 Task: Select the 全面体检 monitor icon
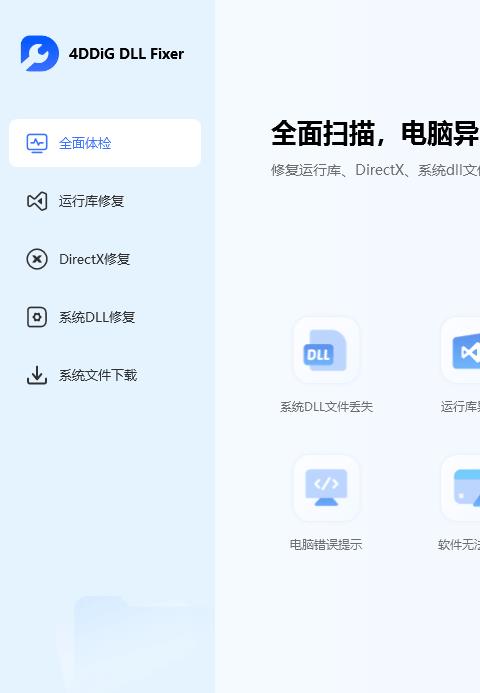pyautogui.click(x=37, y=143)
